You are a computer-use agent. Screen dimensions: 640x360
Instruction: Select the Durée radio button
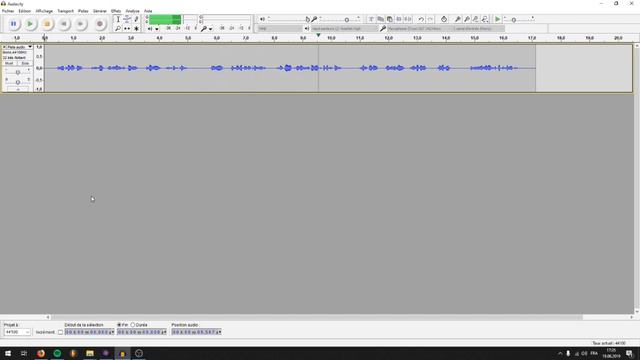coord(133,325)
